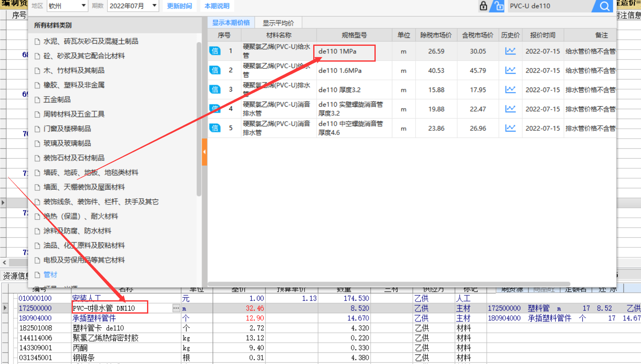
Task: Select the highlighted 管材 category
Action: pyautogui.click(x=50, y=274)
